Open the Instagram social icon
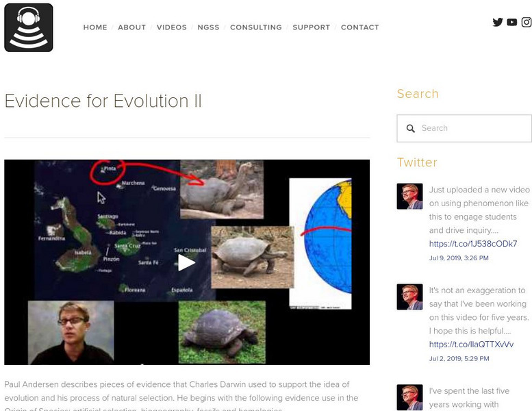 click(527, 22)
